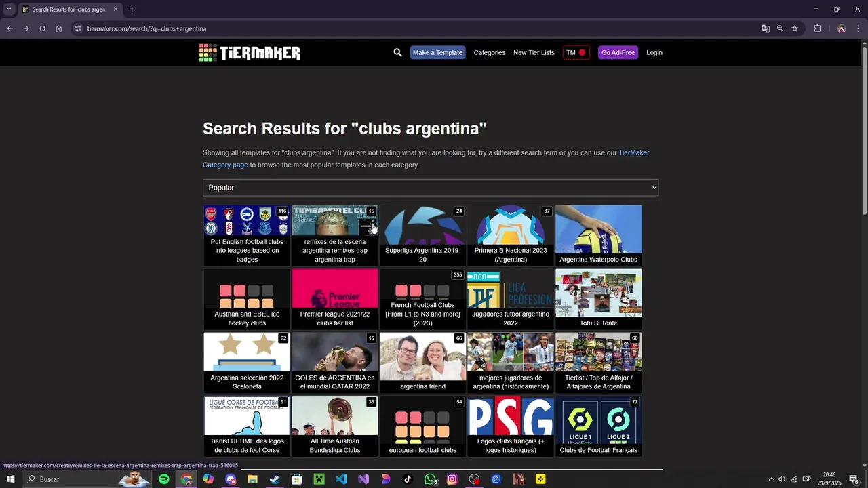This screenshot has width=868, height=488.
Task: Open Logos clubs français template
Action: (511, 426)
